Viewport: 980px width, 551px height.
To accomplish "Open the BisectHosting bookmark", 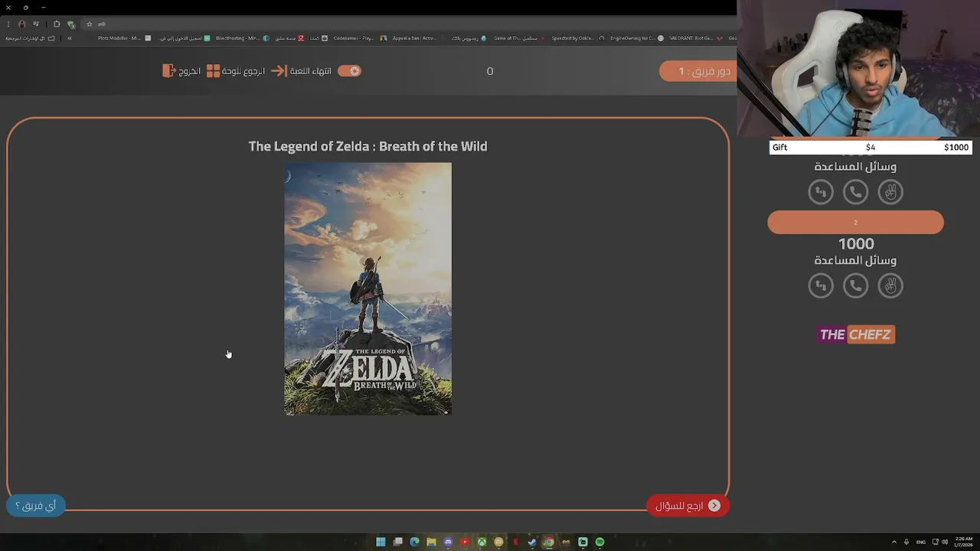I will [242, 38].
